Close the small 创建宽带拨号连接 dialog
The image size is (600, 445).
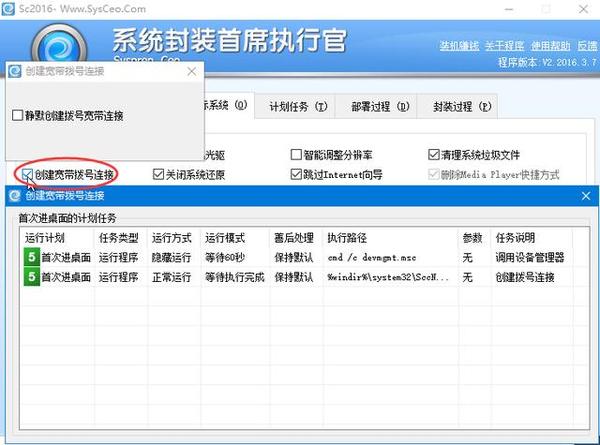(x=192, y=71)
